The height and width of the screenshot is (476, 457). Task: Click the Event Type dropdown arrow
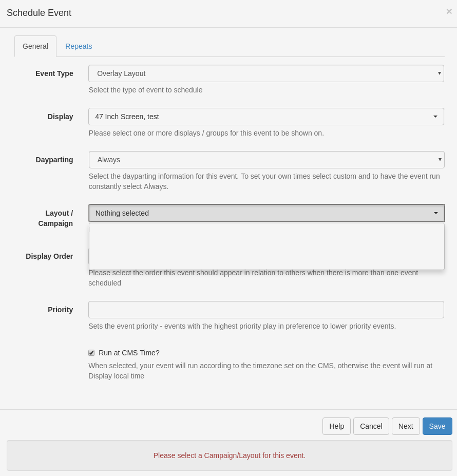coord(439,73)
